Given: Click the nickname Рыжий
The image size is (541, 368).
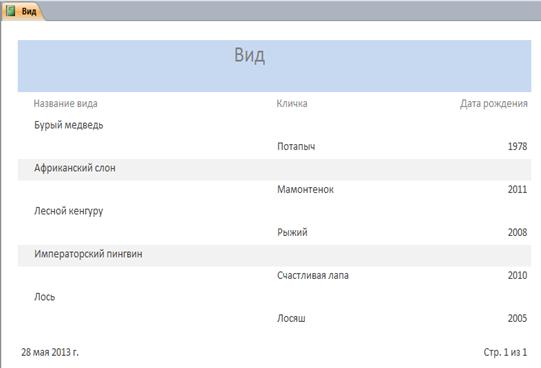Looking at the screenshot, I should 292,232.
